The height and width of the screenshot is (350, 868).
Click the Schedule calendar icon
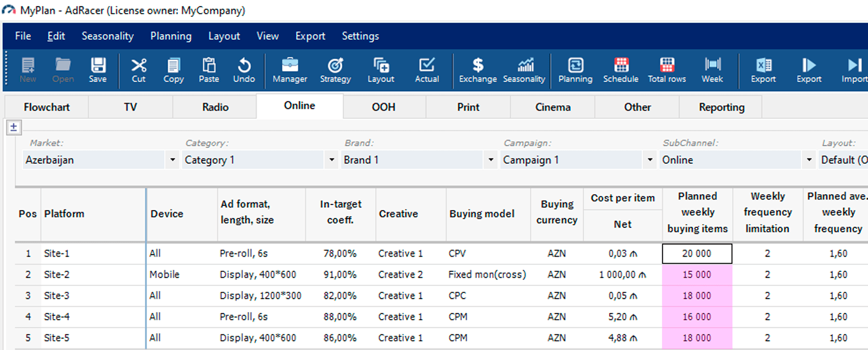[621, 70]
